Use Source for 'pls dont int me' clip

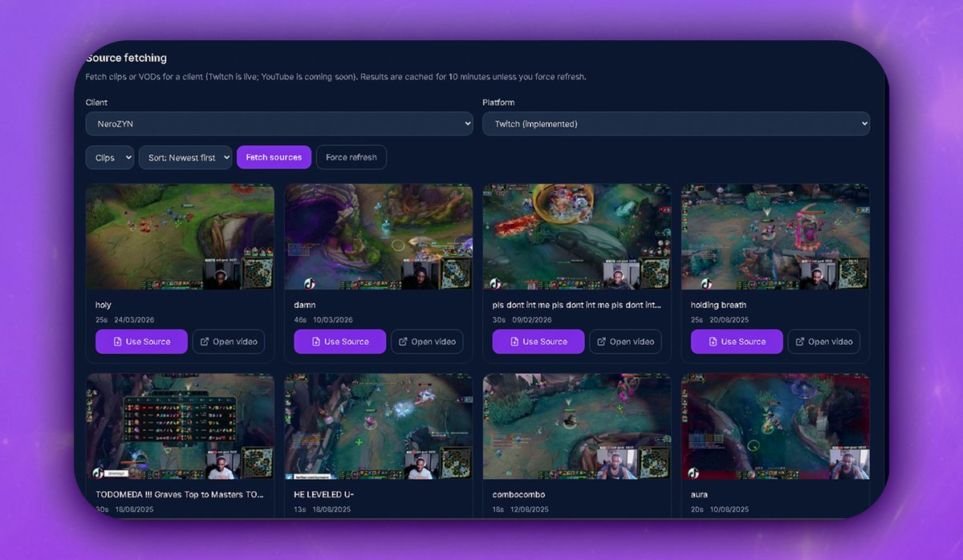pyautogui.click(x=538, y=342)
